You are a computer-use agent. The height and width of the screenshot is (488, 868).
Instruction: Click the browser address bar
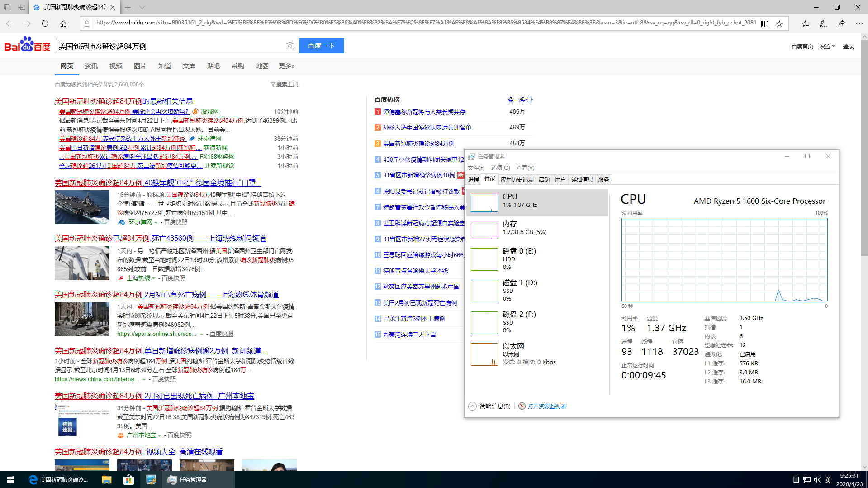pos(425,23)
